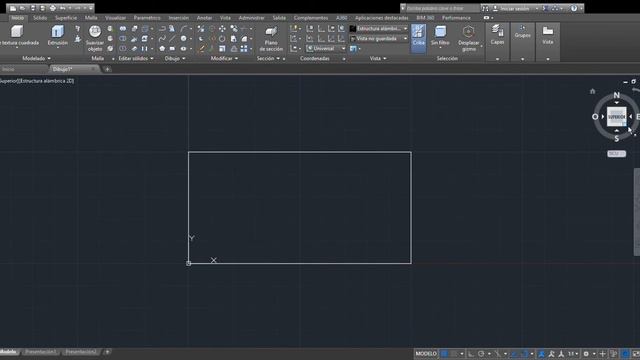Expand the Sección panel

tap(268, 59)
